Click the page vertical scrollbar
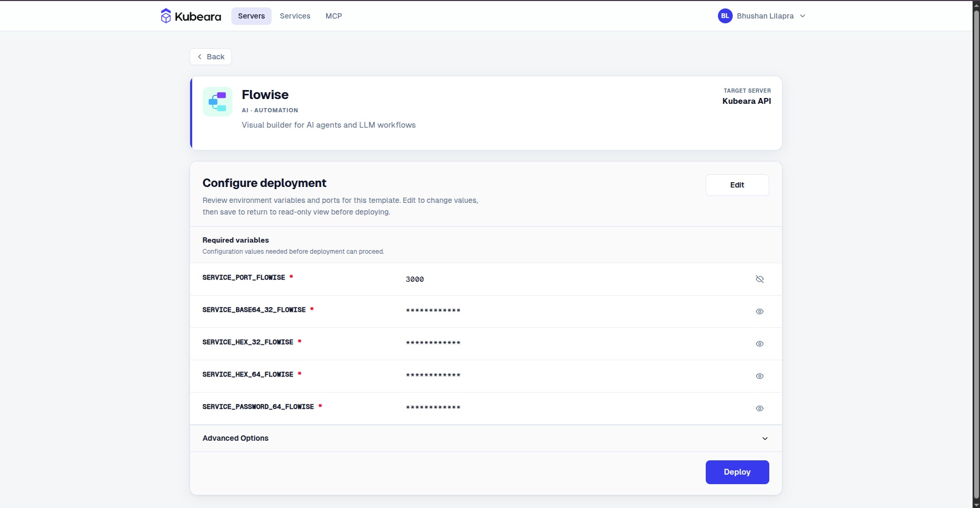 [976, 254]
